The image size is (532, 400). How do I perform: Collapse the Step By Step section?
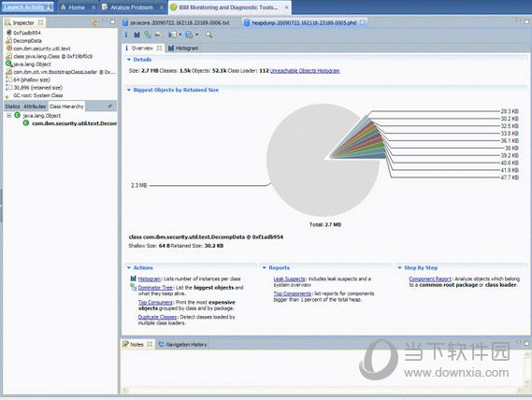tap(399, 267)
